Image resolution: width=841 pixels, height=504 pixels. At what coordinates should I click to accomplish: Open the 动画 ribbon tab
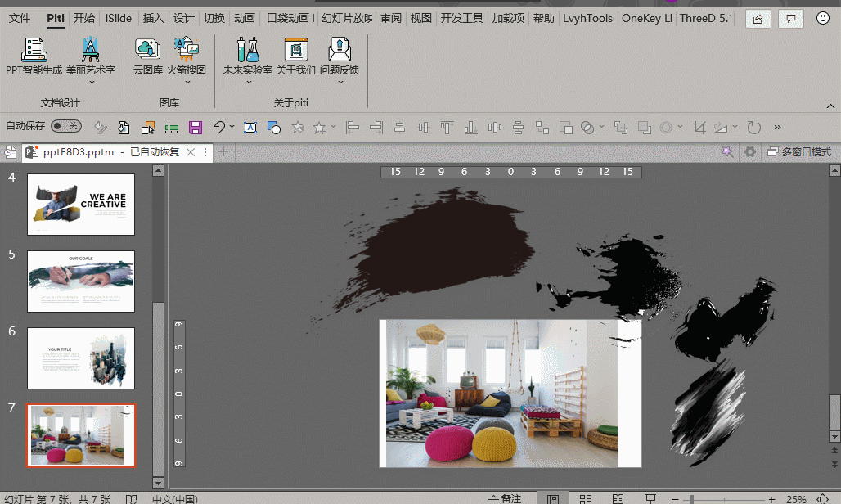click(x=244, y=18)
